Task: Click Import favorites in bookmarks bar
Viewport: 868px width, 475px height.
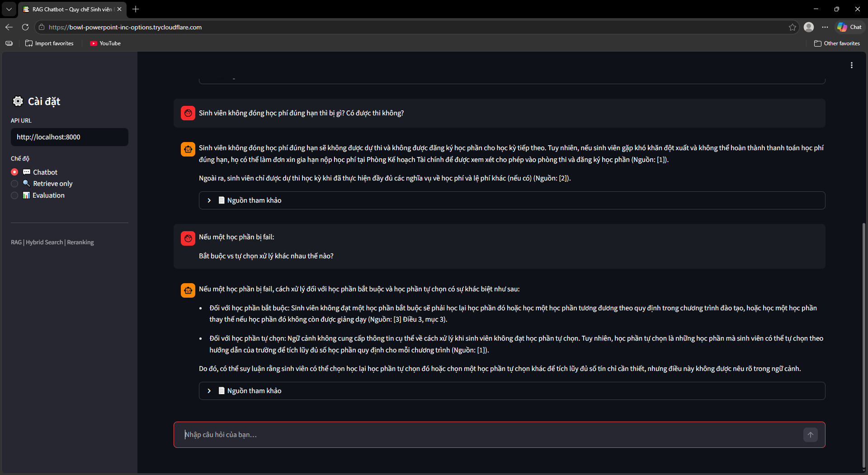Action: point(49,43)
